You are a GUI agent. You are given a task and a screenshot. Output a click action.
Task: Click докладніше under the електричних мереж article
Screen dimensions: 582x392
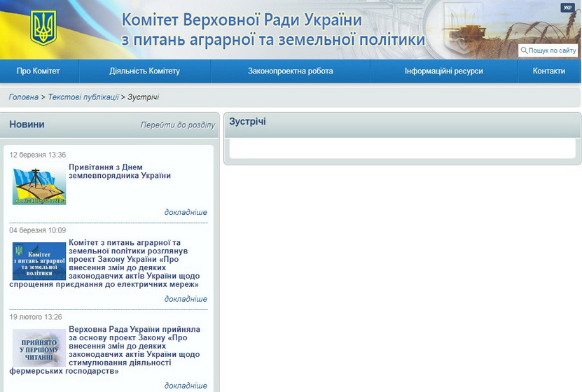tap(186, 299)
